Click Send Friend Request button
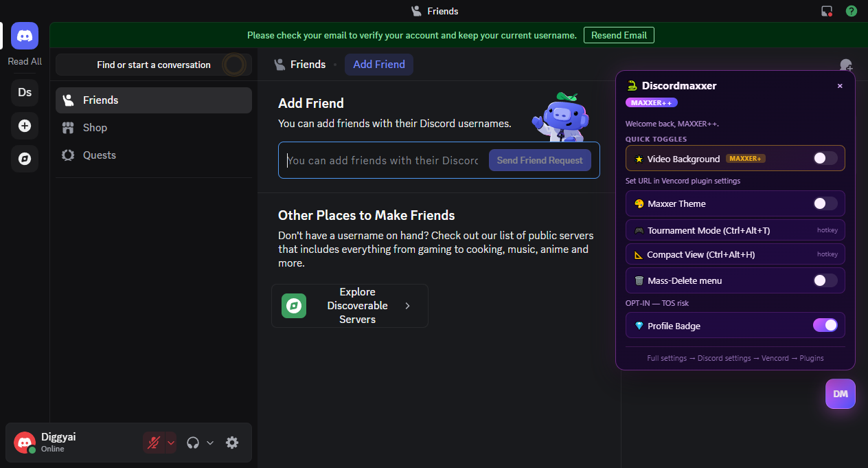The image size is (868, 468). pyautogui.click(x=540, y=160)
